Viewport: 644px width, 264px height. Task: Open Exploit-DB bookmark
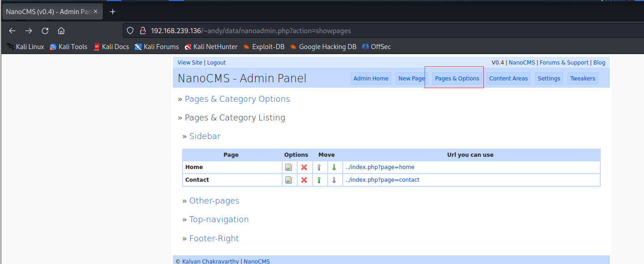264,47
